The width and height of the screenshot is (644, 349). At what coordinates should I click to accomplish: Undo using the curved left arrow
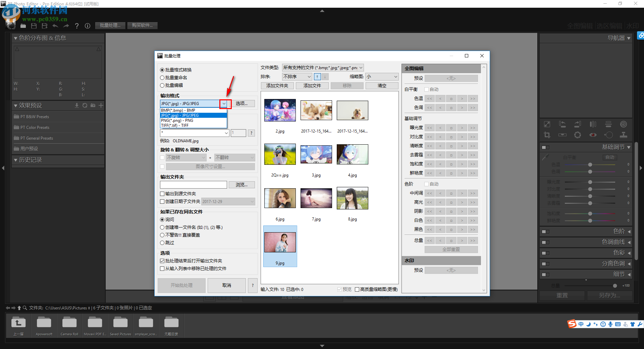pos(55,26)
